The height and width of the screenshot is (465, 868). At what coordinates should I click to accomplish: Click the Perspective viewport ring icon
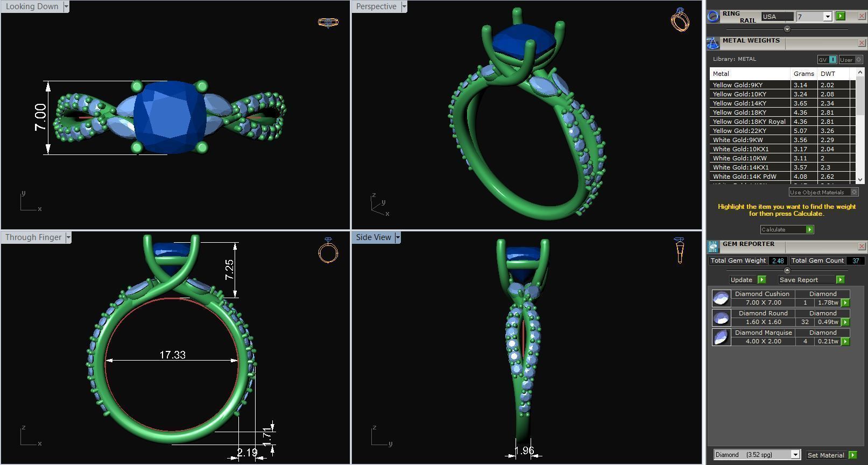click(680, 19)
